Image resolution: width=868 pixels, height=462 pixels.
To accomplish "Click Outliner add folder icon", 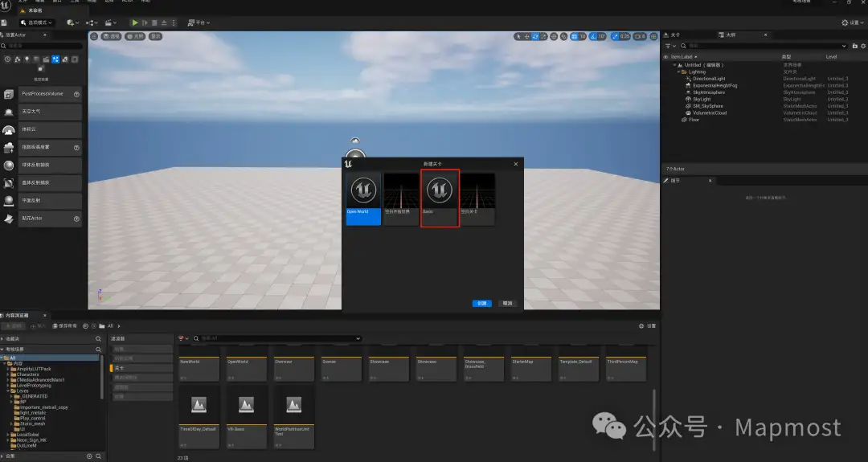I will 854,46.
